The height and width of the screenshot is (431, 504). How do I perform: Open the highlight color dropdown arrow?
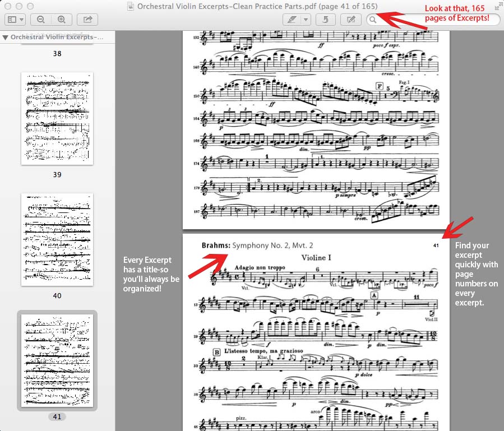(x=306, y=20)
